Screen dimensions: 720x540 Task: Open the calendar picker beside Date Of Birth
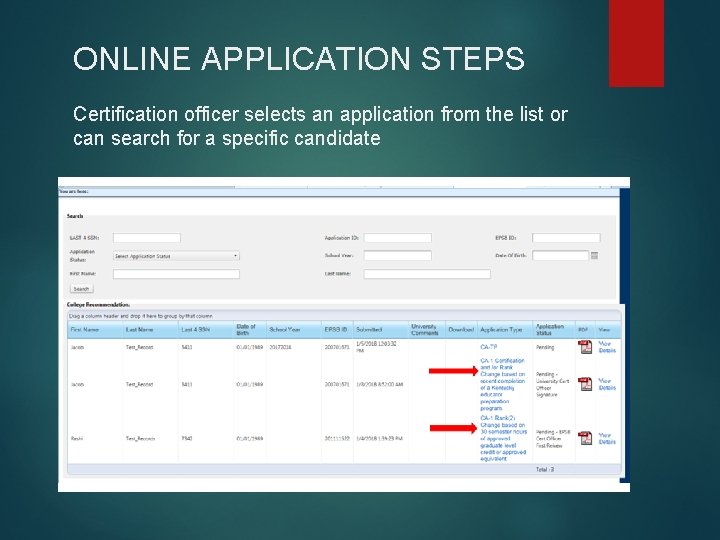pos(594,256)
